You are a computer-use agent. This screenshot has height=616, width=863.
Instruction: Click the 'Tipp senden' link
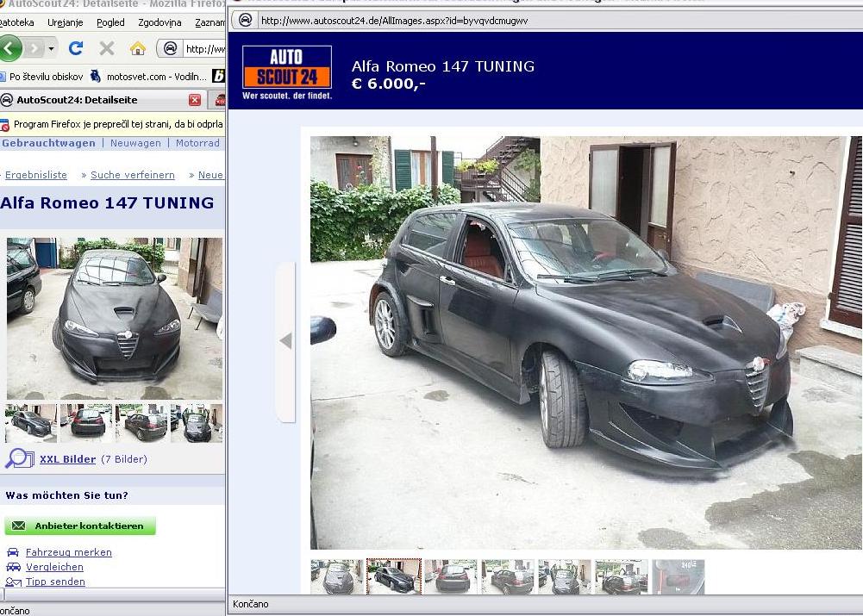55,582
